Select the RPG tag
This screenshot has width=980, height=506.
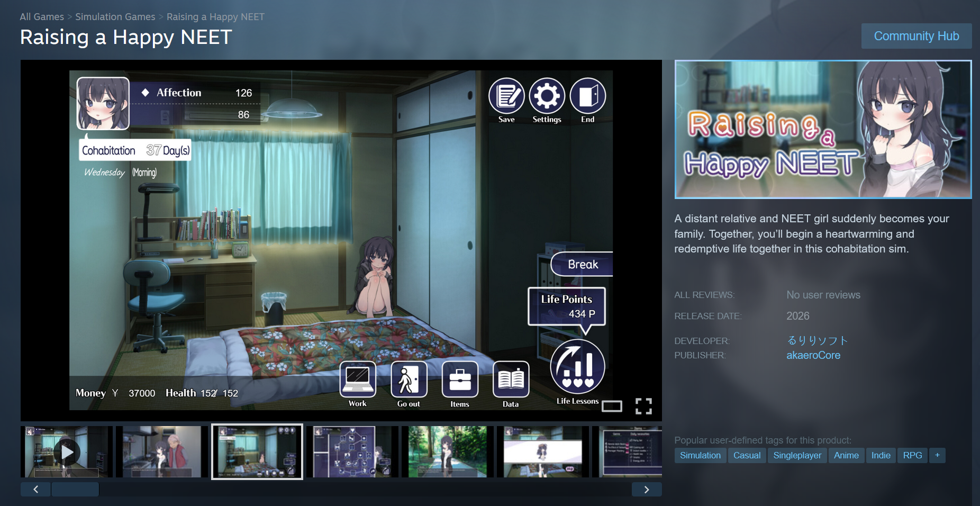[x=913, y=455]
